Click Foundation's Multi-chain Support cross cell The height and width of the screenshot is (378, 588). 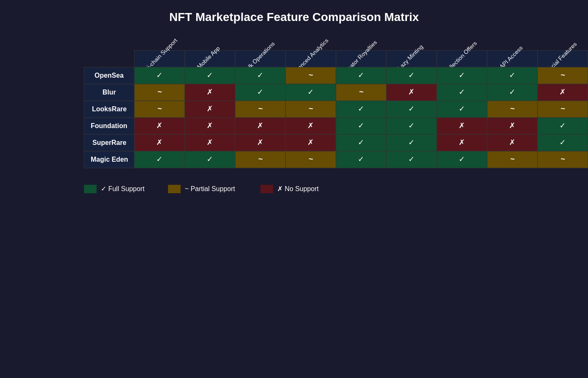pos(160,126)
